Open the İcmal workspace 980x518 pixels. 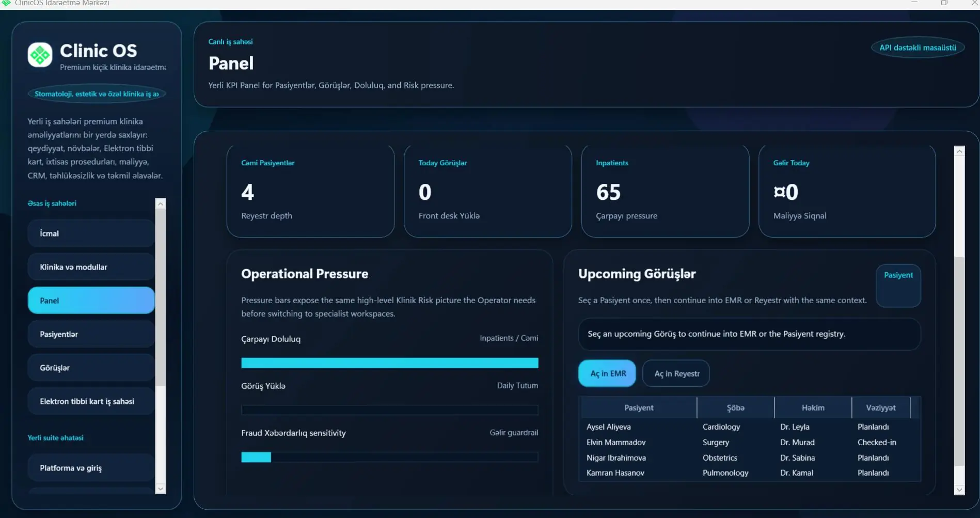coord(91,233)
